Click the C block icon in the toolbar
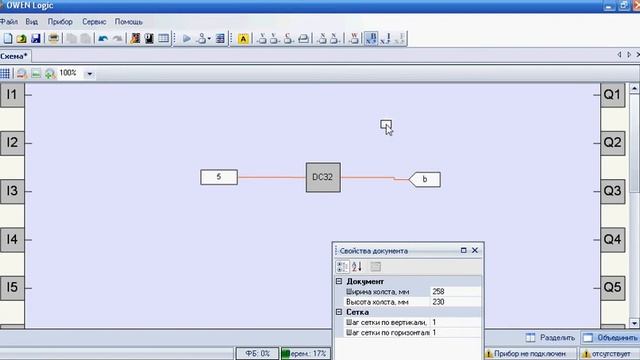This screenshot has width=640, height=360. [x=289, y=38]
